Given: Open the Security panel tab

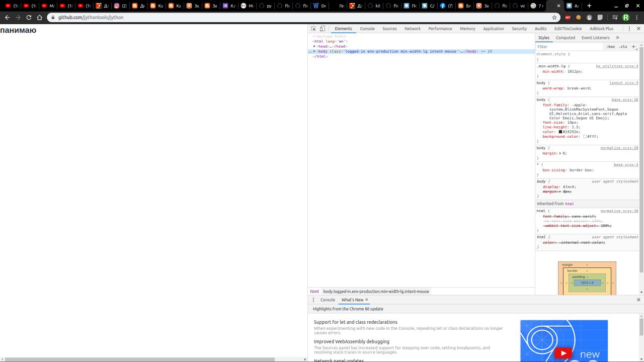Looking at the screenshot, I should (x=519, y=29).
